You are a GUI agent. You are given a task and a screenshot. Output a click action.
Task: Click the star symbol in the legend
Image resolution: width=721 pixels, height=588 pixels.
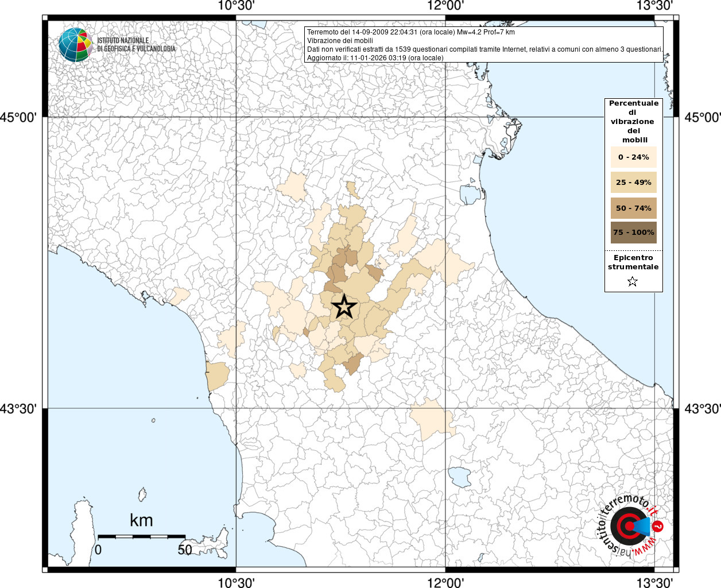(633, 281)
